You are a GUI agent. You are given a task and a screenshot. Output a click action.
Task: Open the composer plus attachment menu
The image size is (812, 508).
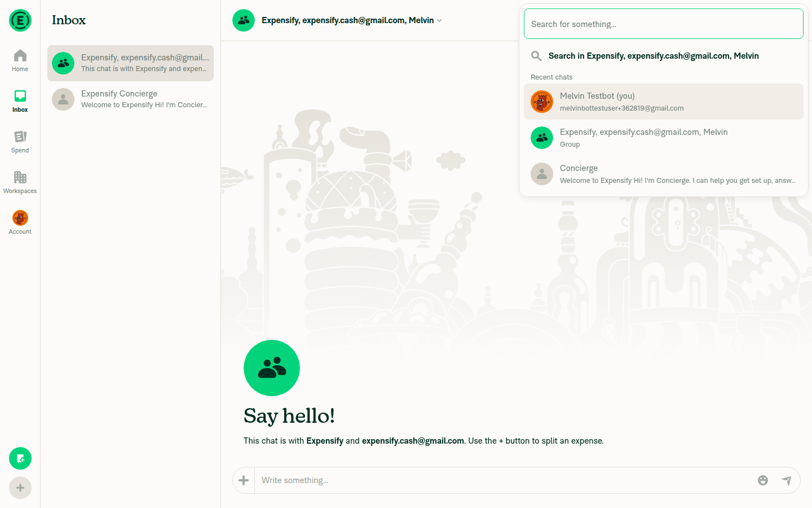tap(244, 480)
